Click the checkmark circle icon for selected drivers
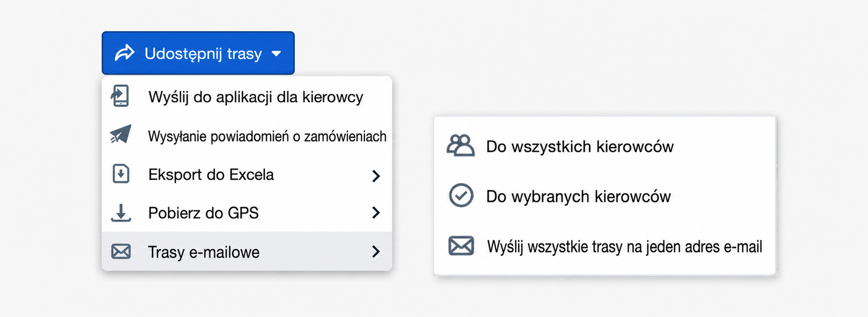The height and width of the screenshot is (317, 868). (x=461, y=195)
